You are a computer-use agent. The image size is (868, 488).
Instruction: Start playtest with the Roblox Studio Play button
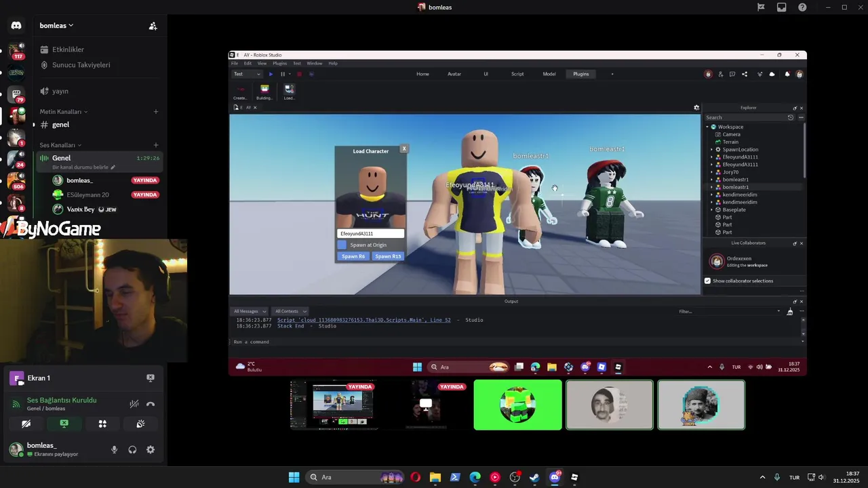271,74
